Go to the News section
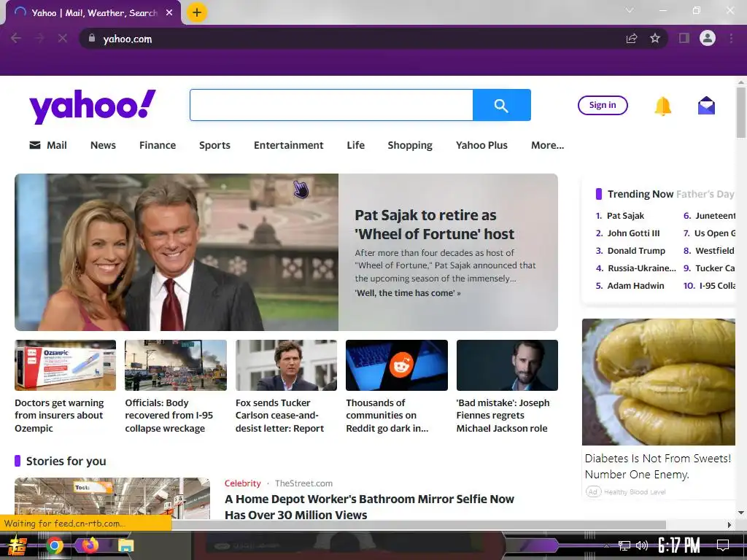747x560 pixels. pos(103,145)
